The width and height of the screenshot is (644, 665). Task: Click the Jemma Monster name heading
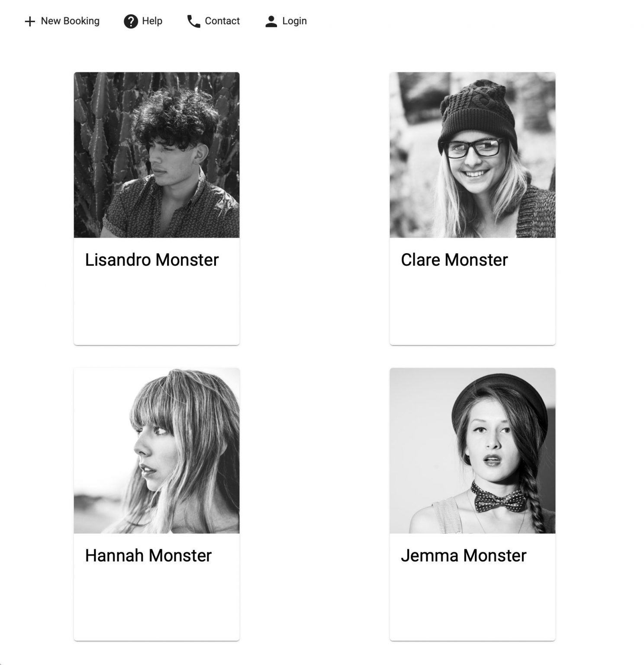point(464,555)
